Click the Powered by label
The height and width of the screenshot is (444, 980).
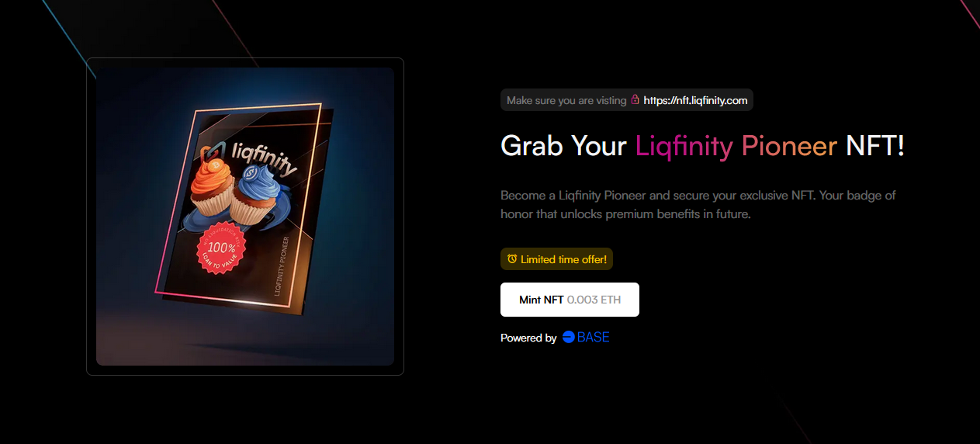pos(528,338)
